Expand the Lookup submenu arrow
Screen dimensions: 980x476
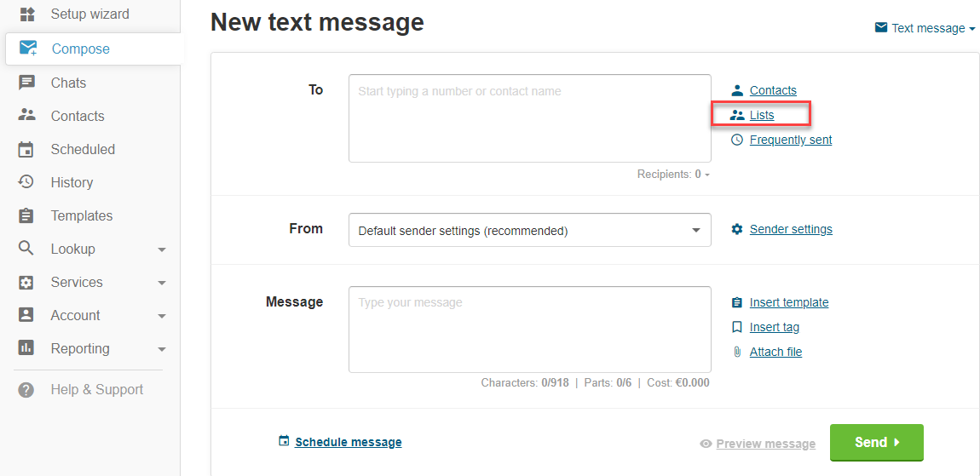pos(162,249)
